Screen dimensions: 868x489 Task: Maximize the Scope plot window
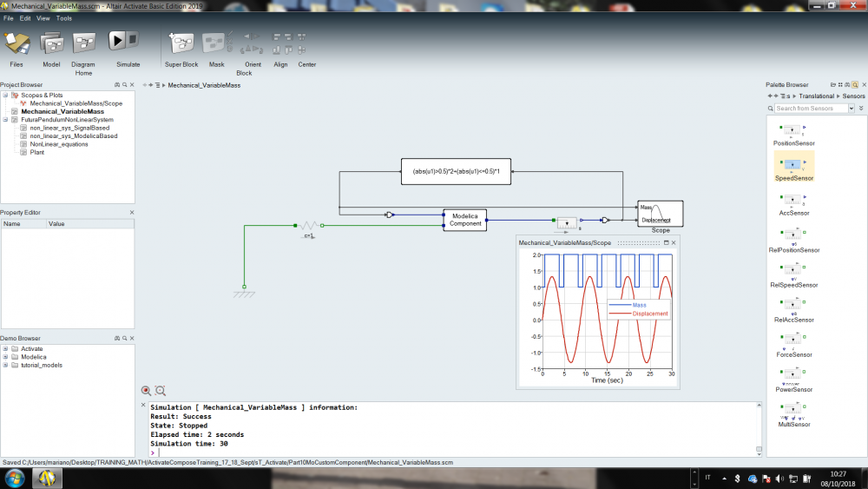click(666, 242)
